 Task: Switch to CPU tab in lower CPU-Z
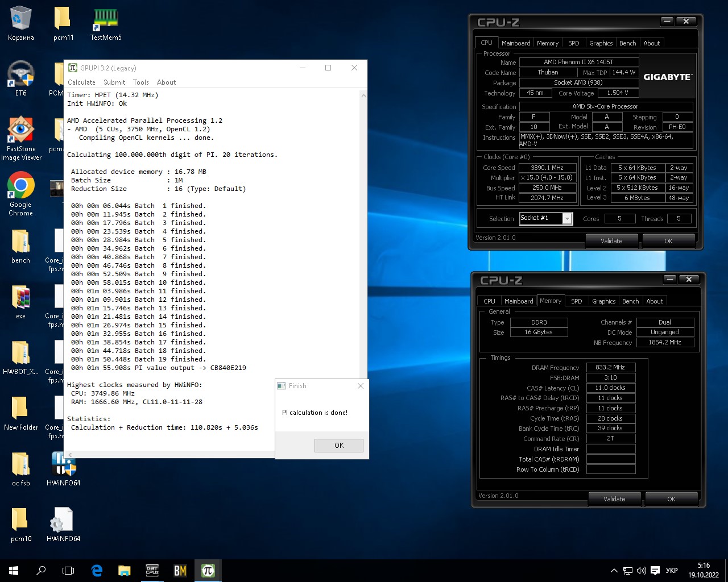point(489,301)
